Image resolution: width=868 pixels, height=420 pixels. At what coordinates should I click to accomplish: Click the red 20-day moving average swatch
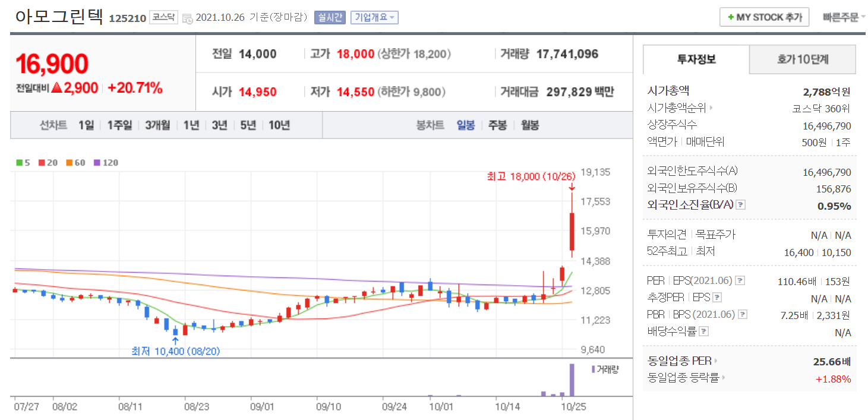point(42,162)
